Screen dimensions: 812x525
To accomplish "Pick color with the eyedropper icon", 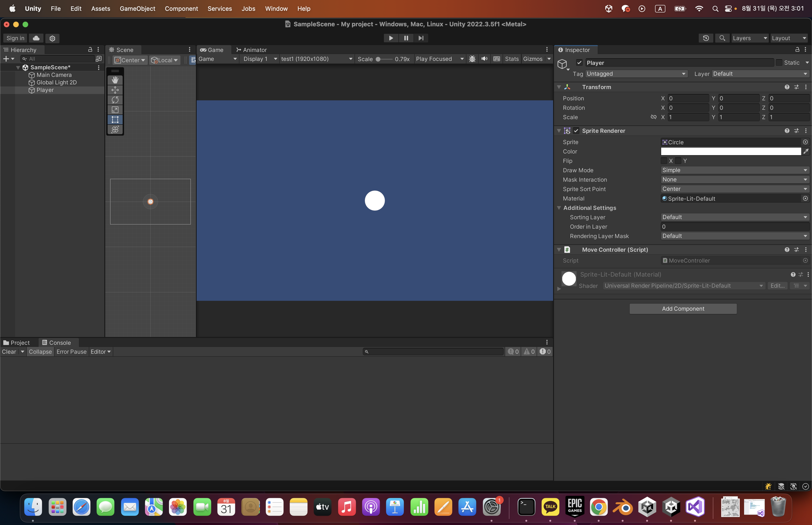I will pos(805,151).
